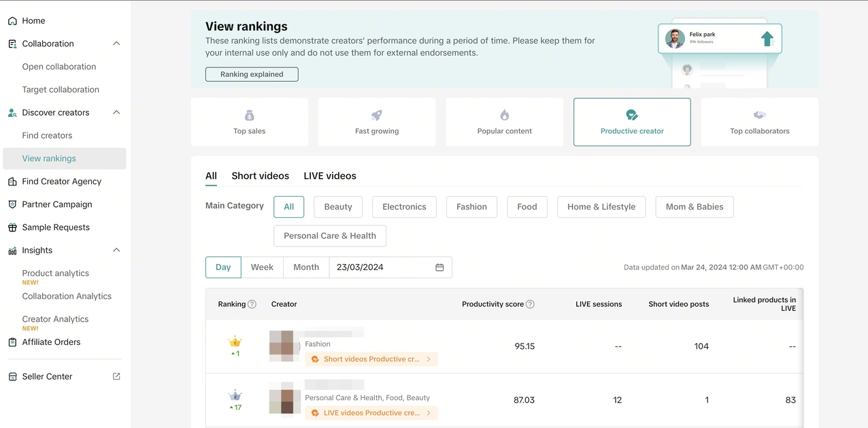
Task: Select the Month time period toggle
Action: pyautogui.click(x=306, y=267)
